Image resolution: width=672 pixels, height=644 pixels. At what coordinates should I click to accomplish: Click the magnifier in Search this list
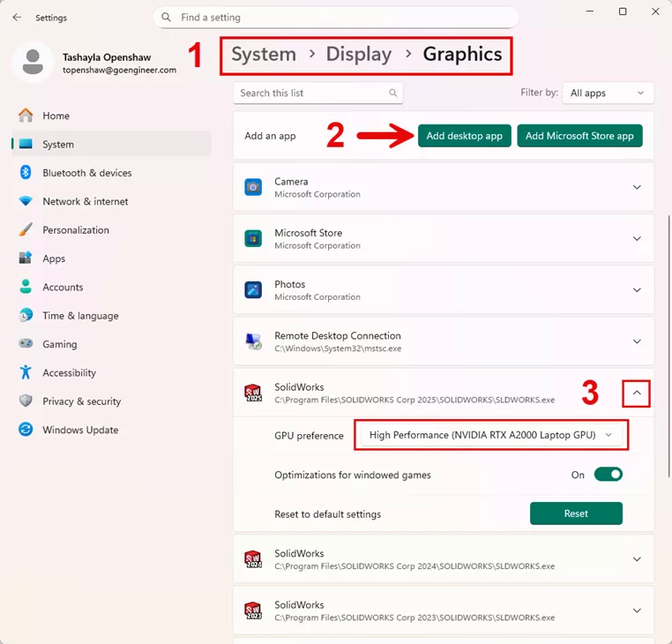[x=392, y=93]
